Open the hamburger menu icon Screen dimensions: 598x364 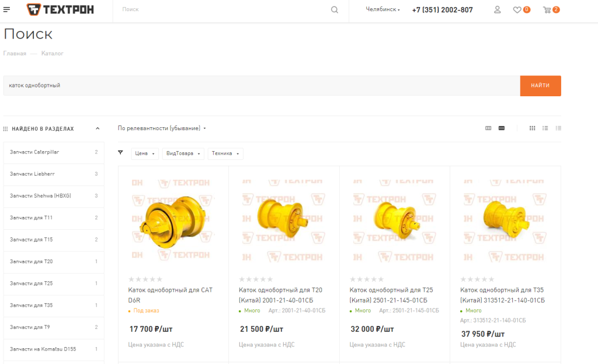[x=6, y=9]
